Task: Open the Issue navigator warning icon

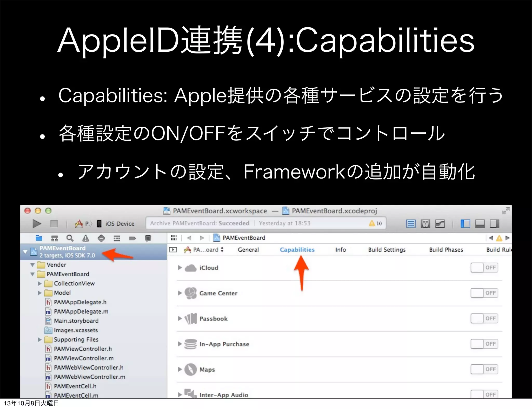Action: click(x=86, y=238)
